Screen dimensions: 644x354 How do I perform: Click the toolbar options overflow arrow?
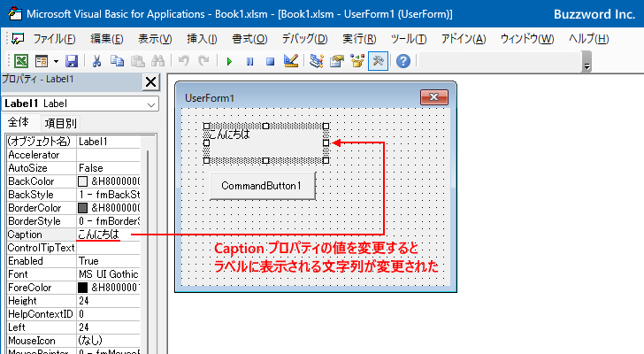coord(586,66)
